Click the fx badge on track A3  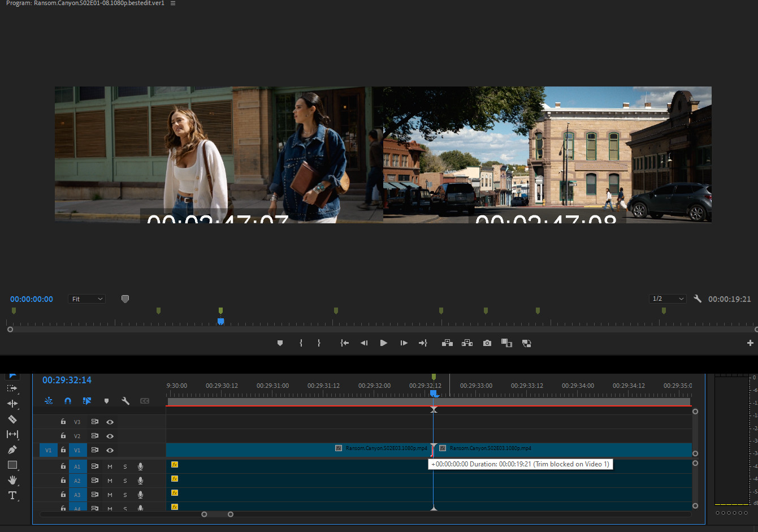pos(175,493)
